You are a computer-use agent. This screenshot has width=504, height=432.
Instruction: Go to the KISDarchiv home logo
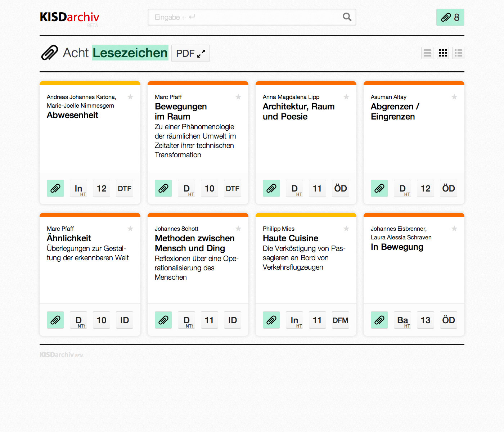click(x=69, y=17)
